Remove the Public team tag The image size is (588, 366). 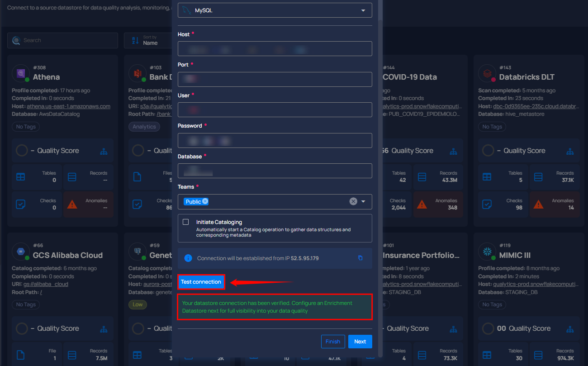click(x=205, y=201)
